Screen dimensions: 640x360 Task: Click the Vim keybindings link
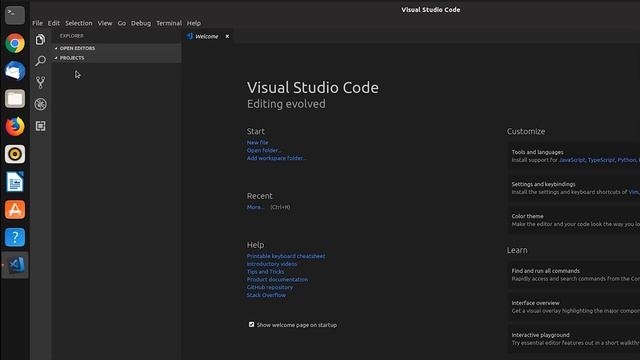634,192
